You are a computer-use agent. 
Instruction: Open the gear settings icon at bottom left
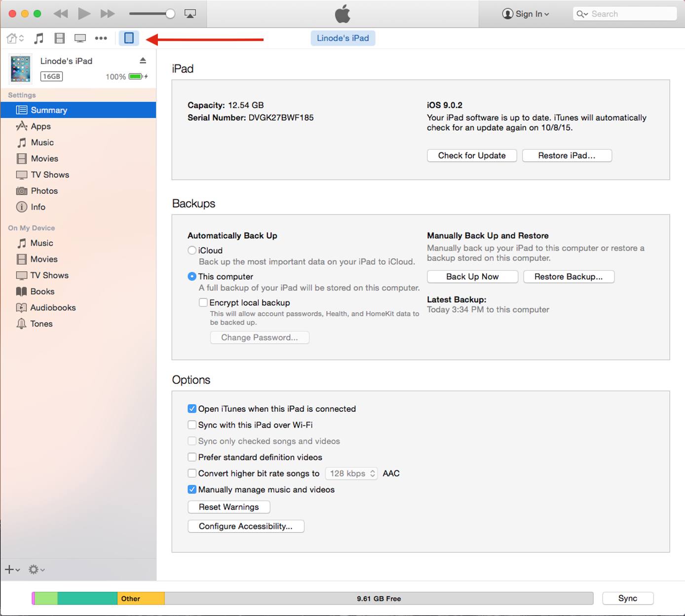click(x=33, y=569)
